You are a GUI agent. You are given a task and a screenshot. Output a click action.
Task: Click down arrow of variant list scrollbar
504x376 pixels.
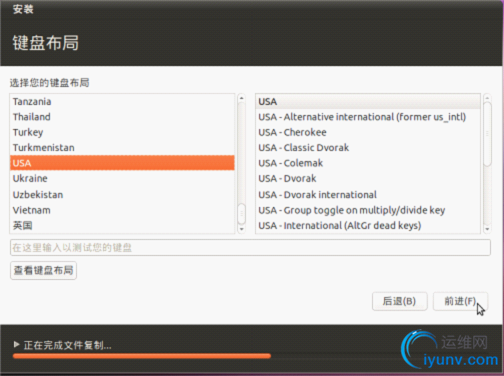point(487,229)
